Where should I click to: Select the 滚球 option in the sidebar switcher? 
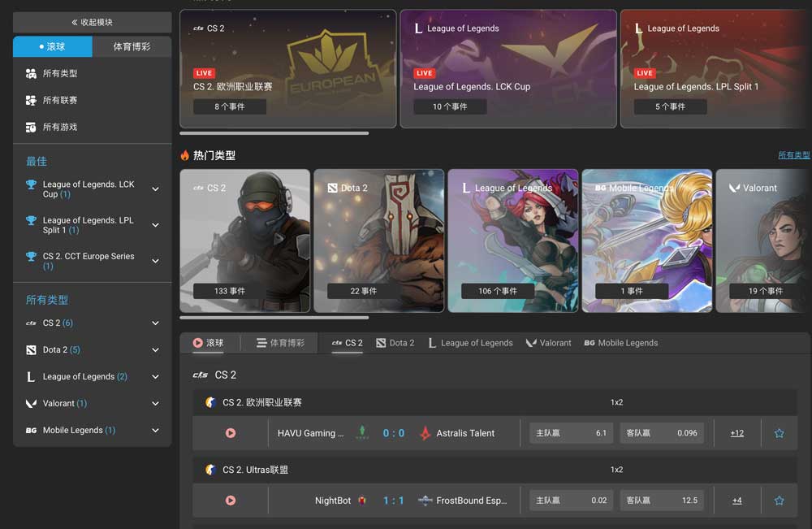pyautogui.click(x=52, y=46)
